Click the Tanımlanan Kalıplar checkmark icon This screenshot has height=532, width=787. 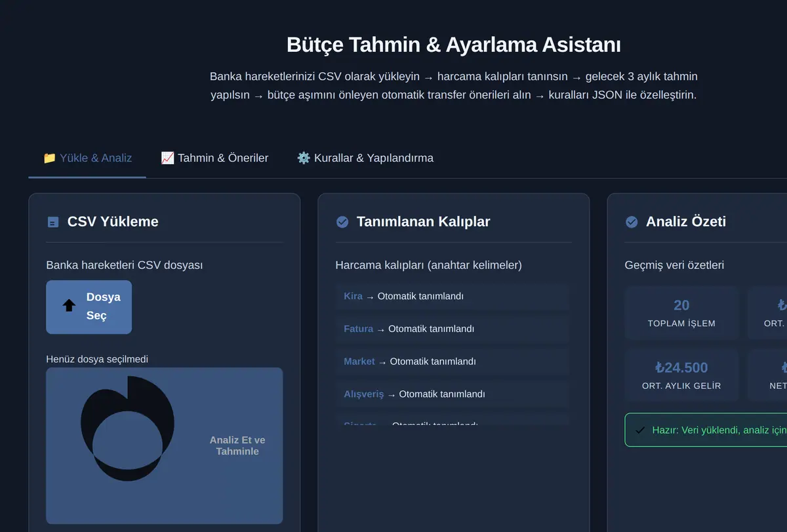(x=342, y=222)
